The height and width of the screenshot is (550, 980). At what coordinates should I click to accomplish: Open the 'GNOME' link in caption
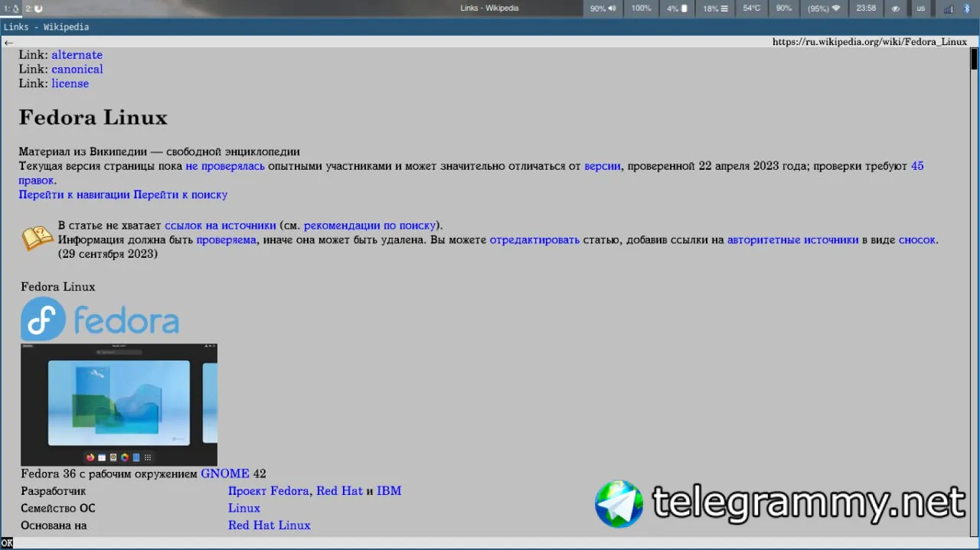tap(225, 474)
